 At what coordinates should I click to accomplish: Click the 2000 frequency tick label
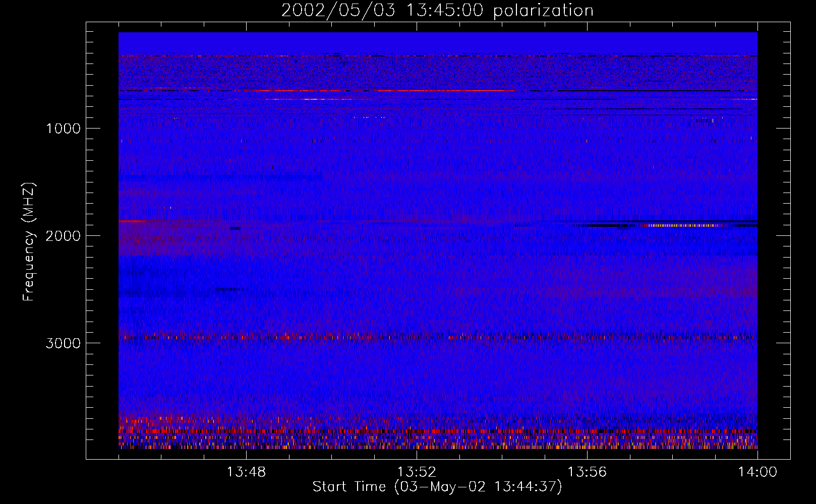(63, 236)
